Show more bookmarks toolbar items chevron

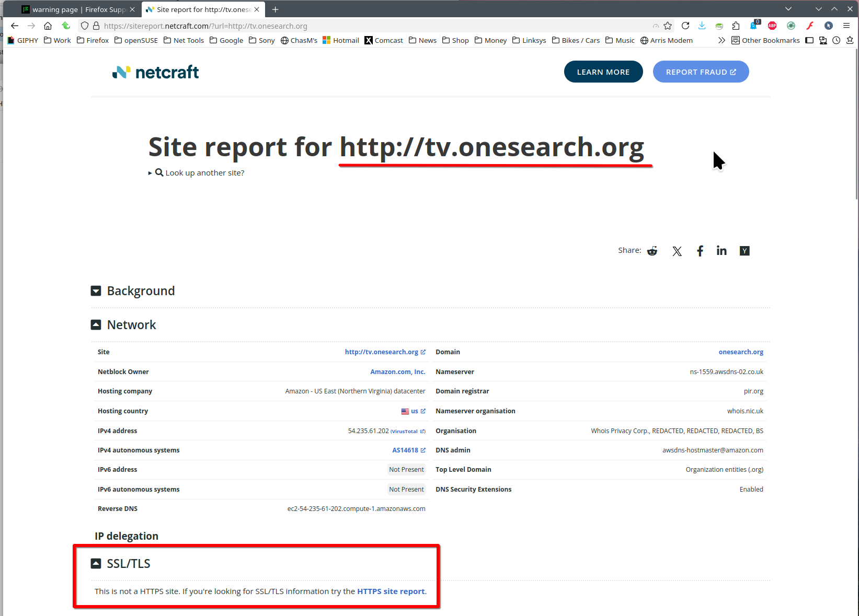tap(721, 40)
